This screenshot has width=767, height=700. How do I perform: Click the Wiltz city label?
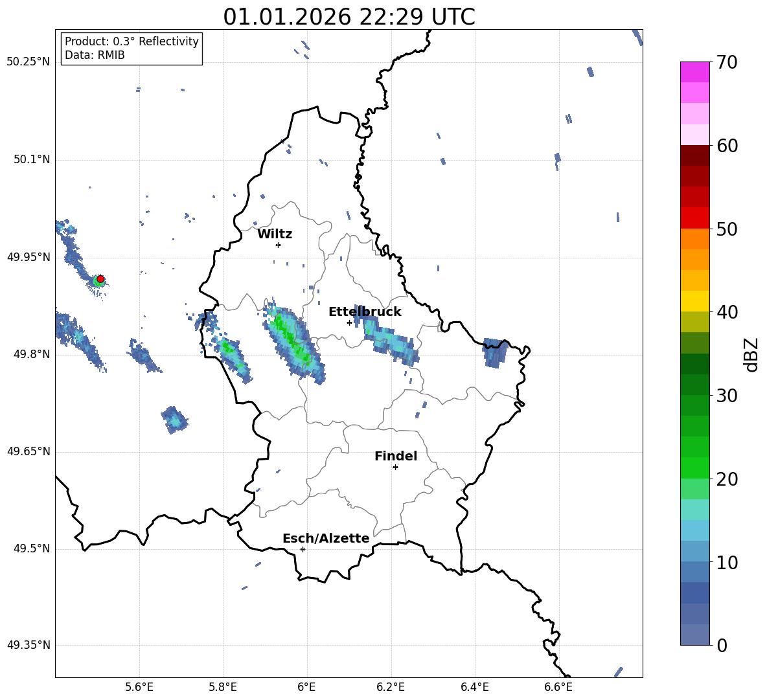[275, 234]
